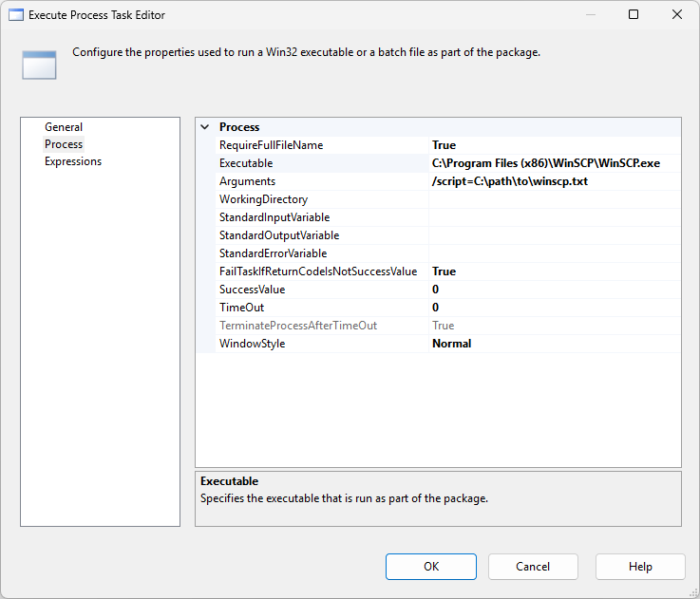Open StandardInputVariable value cell
The image size is (700, 599).
click(x=554, y=217)
